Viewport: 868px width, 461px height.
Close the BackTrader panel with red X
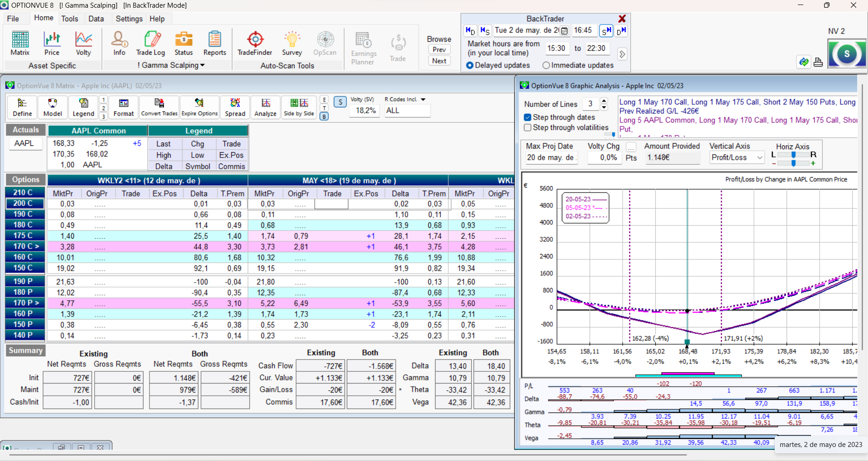tap(622, 19)
